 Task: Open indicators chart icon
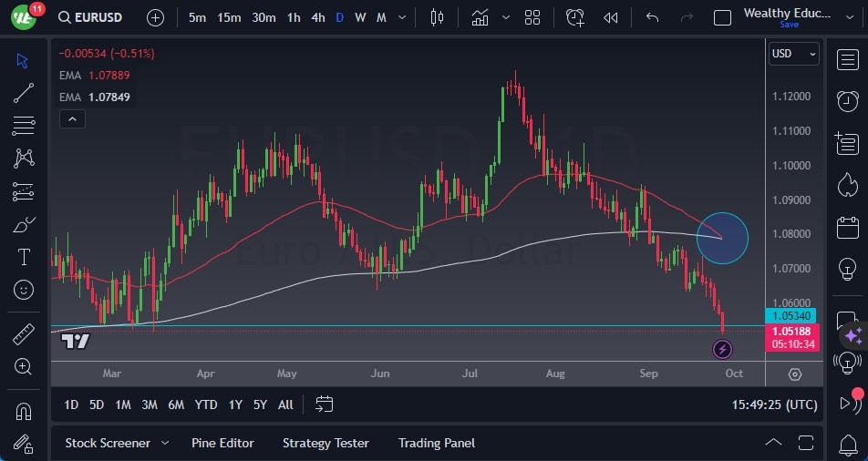click(x=480, y=17)
